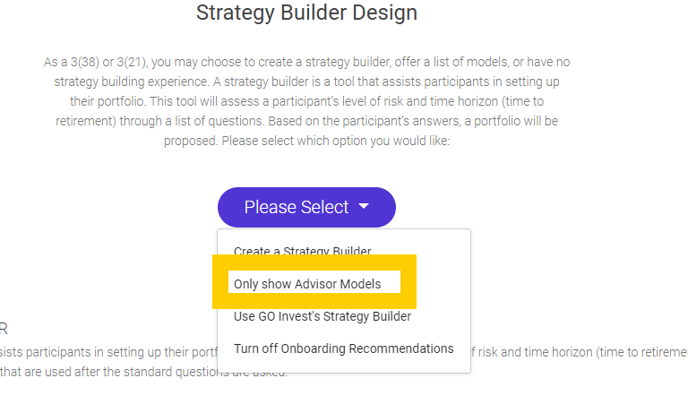Pick "Use GO Invest's Strategy Builder" option

[x=322, y=316]
